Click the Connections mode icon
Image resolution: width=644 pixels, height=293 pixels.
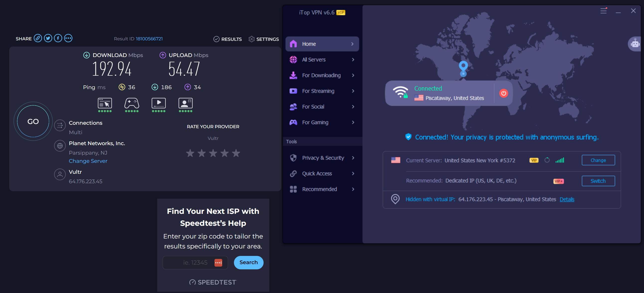coord(60,125)
